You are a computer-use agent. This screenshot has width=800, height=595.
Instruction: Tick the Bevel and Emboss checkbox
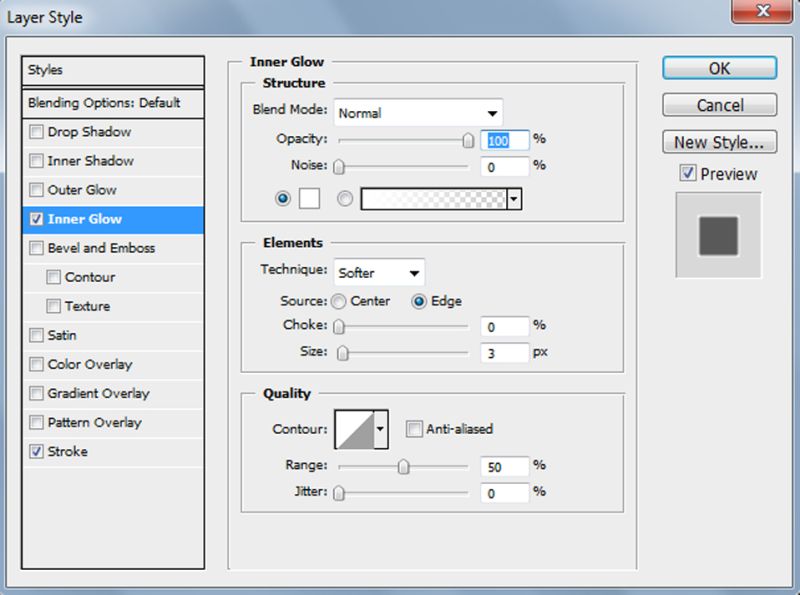pos(36,248)
